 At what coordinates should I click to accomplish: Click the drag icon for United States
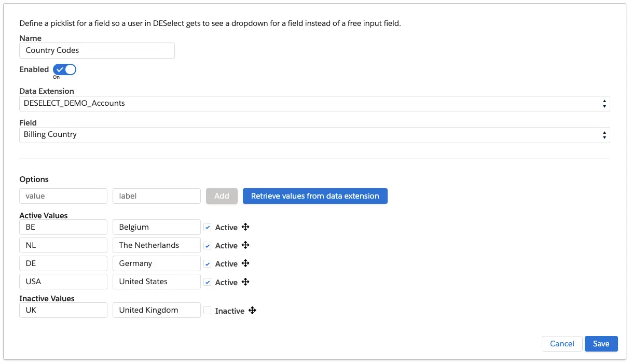tap(246, 282)
